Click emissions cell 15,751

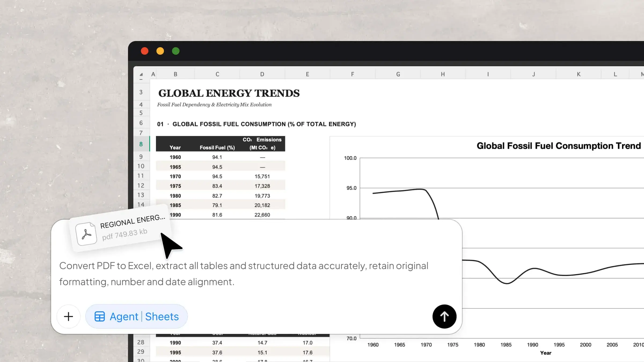click(x=262, y=176)
